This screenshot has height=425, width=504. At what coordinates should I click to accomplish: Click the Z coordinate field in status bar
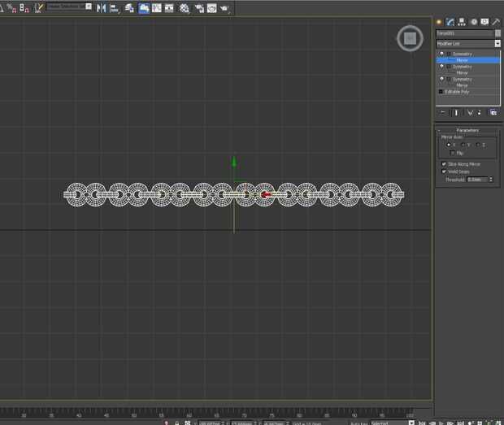(x=274, y=423)
